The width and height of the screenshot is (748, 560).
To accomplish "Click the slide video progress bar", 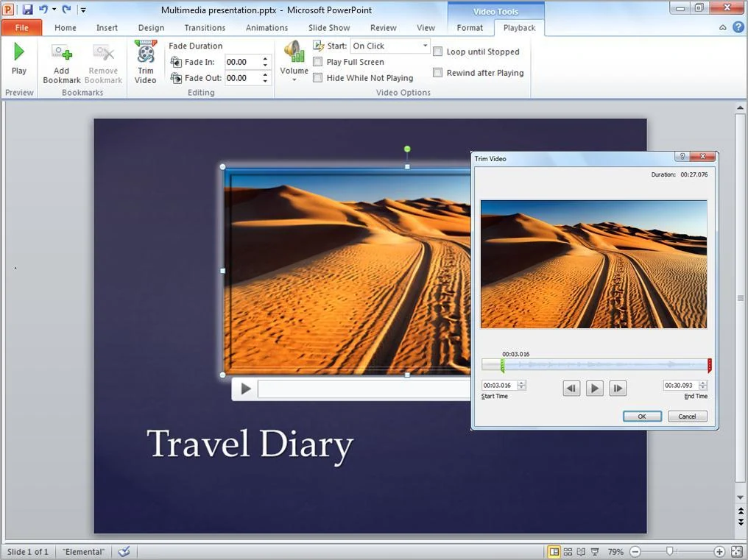I will pos(364,389).
